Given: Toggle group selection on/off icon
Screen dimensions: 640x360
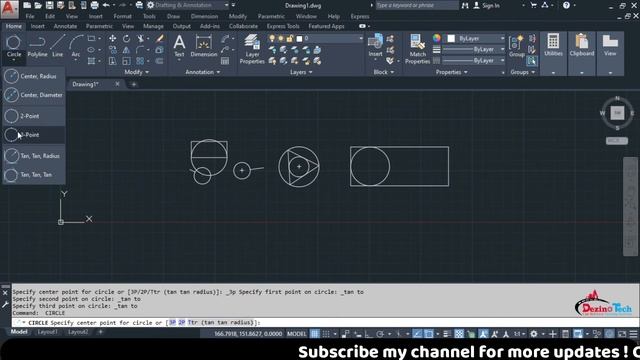Looking at the screenshot, I should pos(531,61).
